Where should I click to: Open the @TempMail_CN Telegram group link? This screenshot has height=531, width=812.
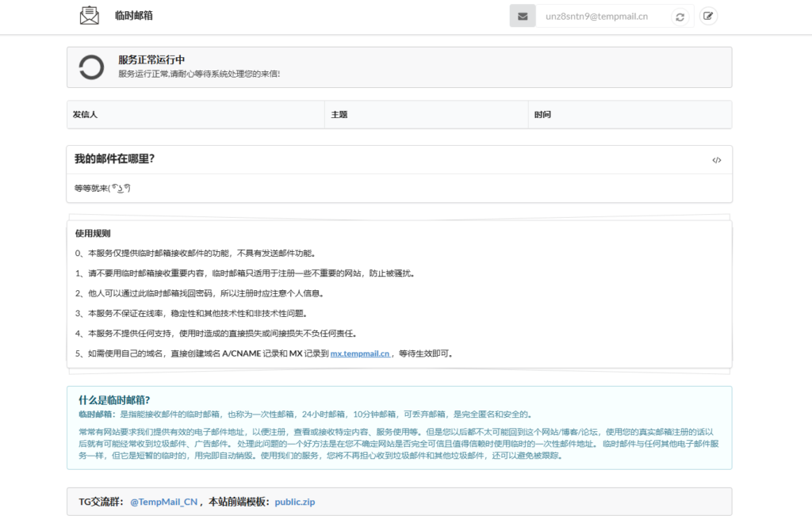click(163, 501)
